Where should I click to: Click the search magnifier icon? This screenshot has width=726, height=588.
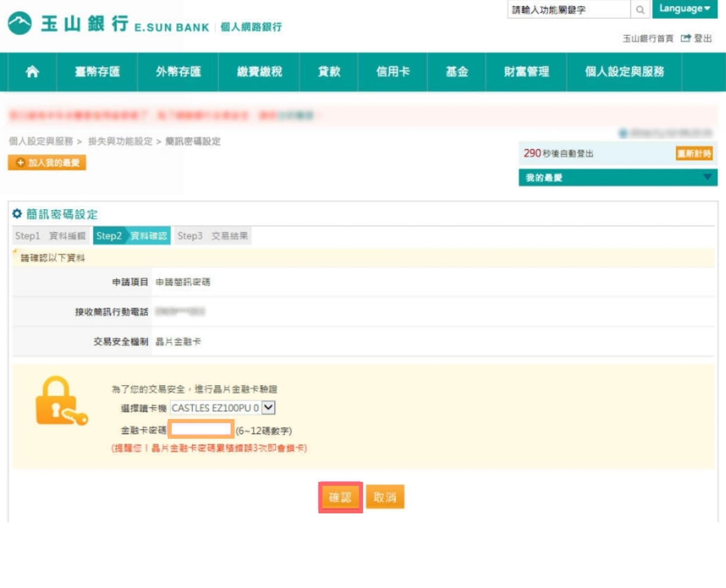click(640, 9)
